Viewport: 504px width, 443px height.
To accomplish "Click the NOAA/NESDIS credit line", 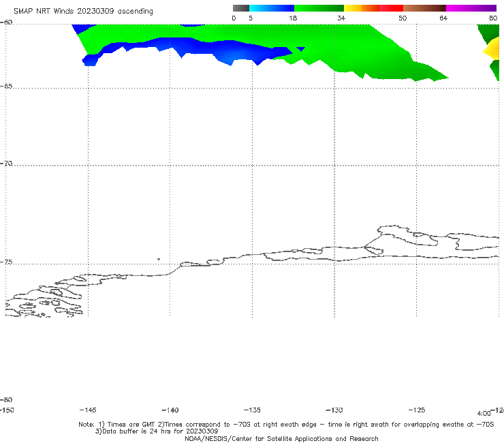I will point(281,439).
